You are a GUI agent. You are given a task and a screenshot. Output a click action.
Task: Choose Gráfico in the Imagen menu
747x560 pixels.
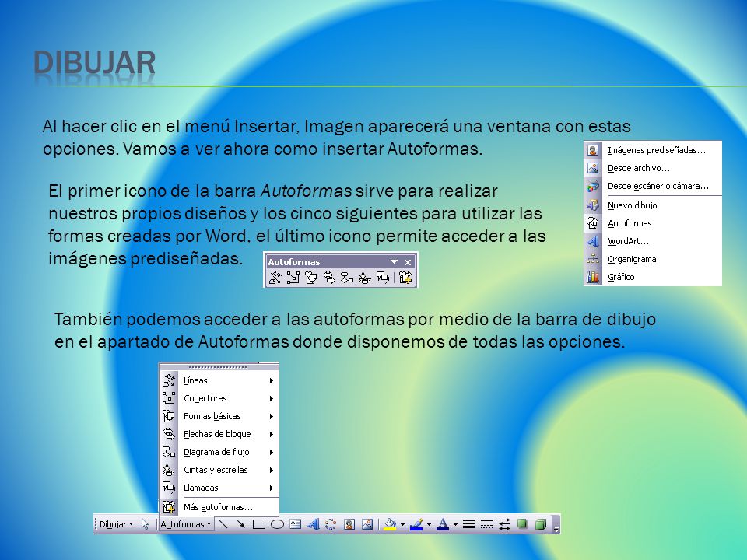[x=653, y=277]
